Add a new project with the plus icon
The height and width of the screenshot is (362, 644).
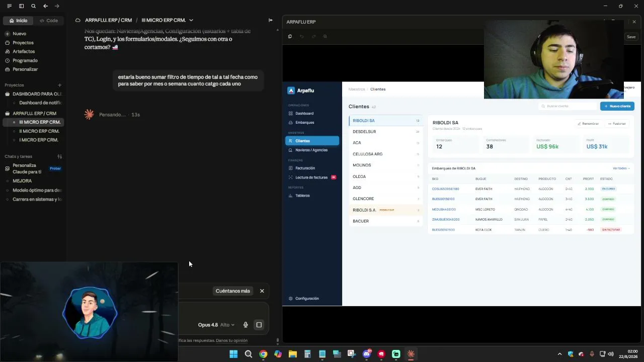[59, 85]
